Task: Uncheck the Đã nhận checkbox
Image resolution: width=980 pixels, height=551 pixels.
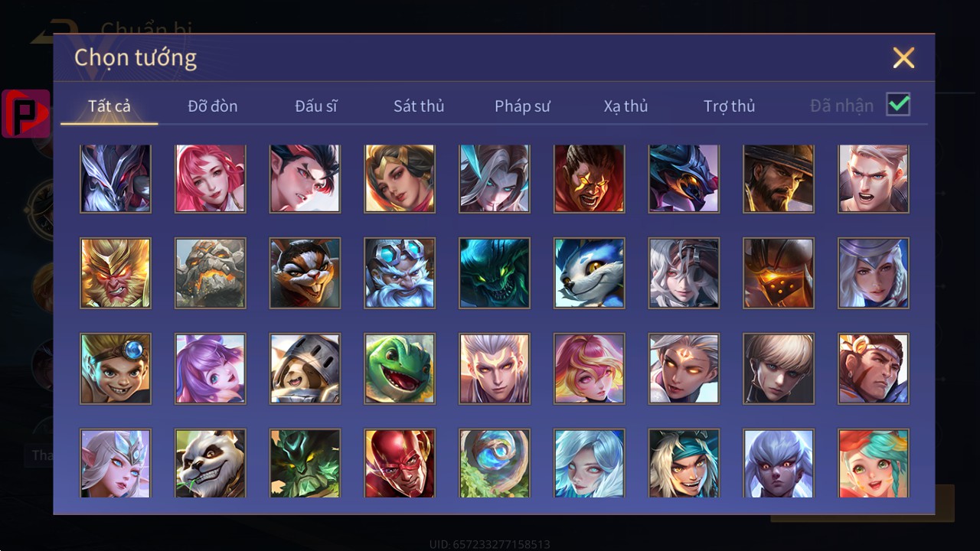Action: tap(898, 105)
